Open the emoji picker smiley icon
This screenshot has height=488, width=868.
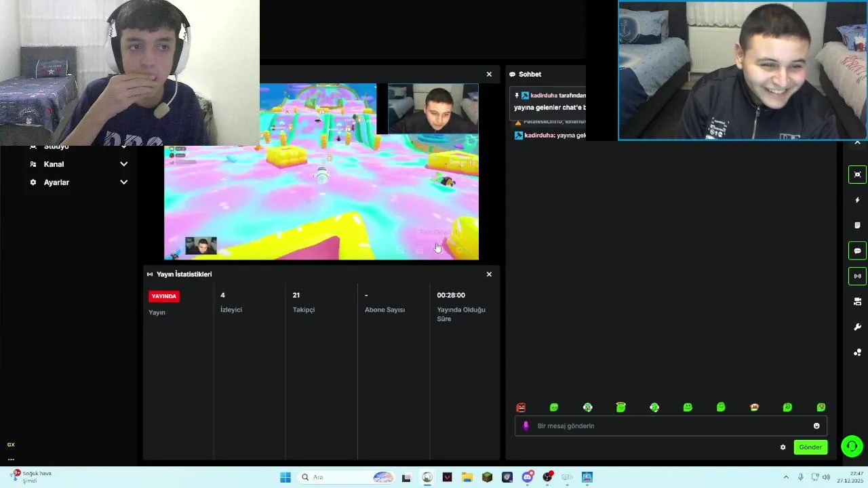tap(816, 426)
